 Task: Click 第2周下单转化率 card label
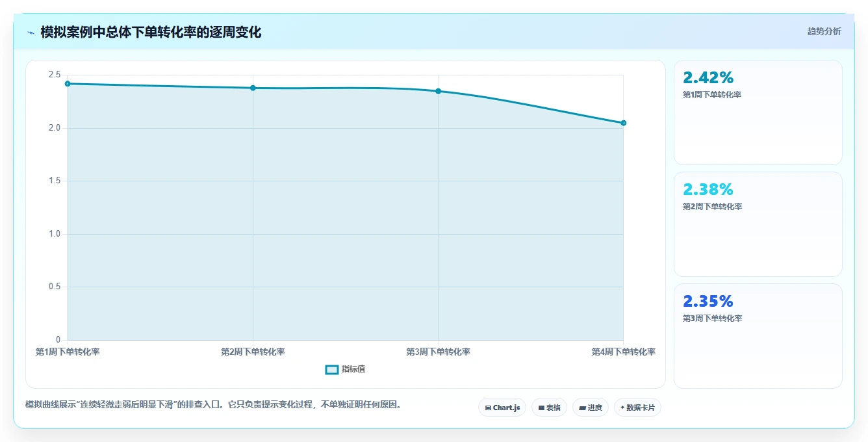[x=712, y=207]
